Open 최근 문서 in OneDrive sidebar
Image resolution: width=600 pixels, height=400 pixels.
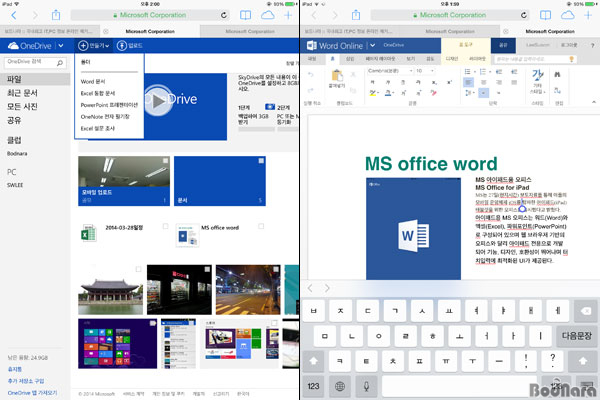(x=22, y=93)
